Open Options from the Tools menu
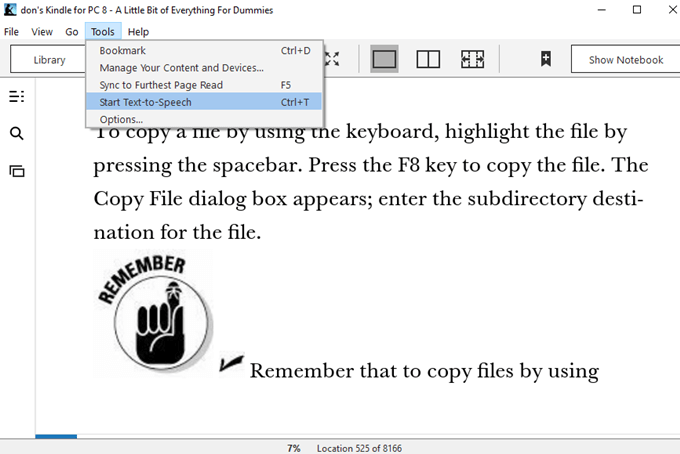The height and width of the screenshot is (454, 680). pos(204,119)
